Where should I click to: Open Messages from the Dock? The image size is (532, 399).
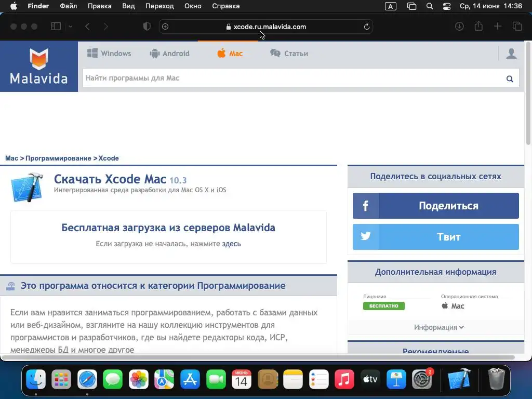113,379
